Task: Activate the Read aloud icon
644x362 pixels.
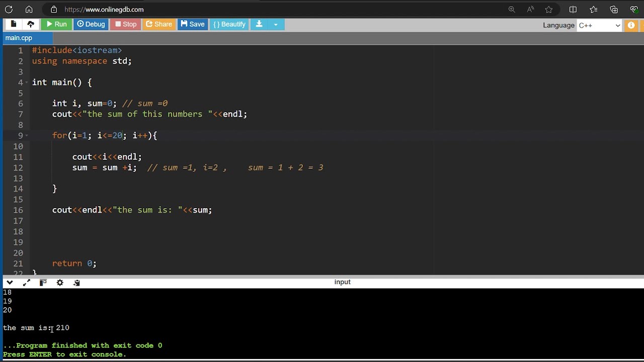Action: [x=530, y=10]
